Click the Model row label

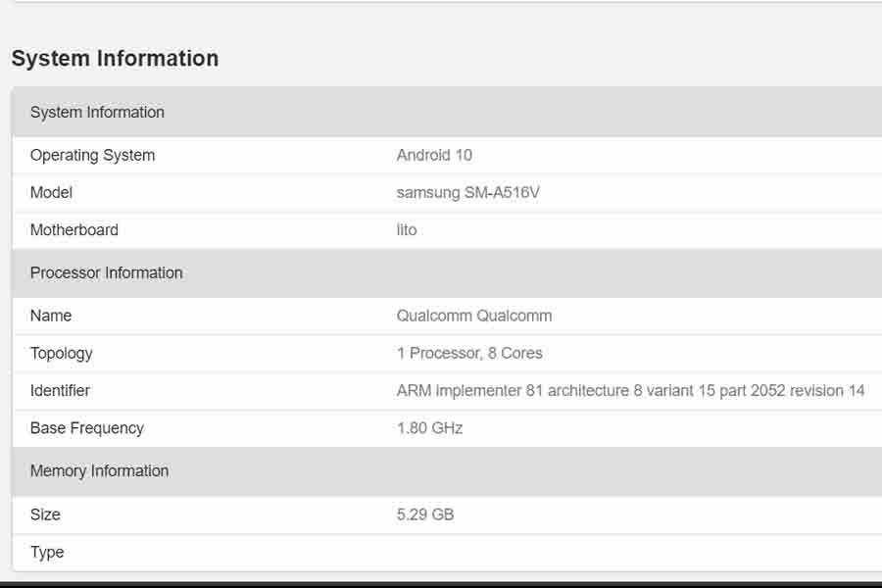[x=51, y=192]
